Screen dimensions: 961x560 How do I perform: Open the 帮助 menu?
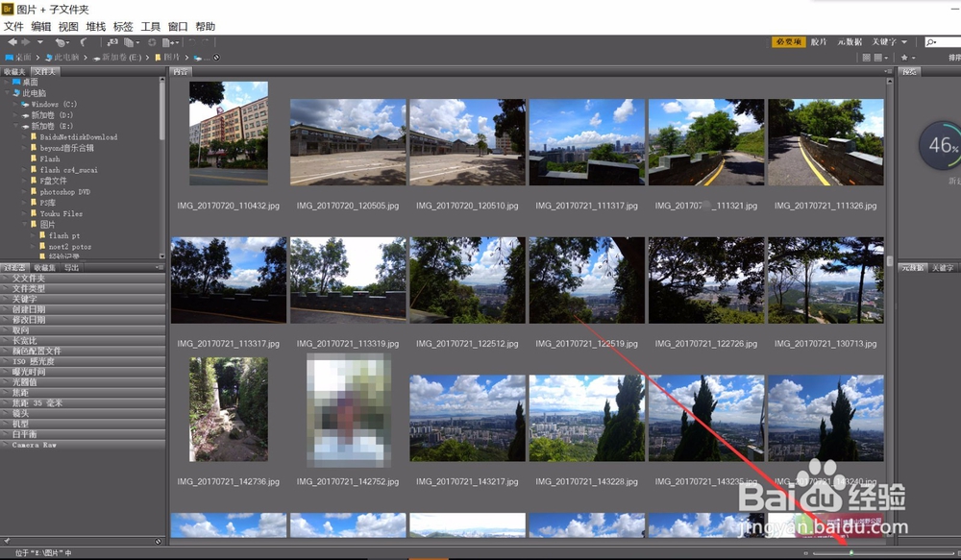[x=206, y=26]
